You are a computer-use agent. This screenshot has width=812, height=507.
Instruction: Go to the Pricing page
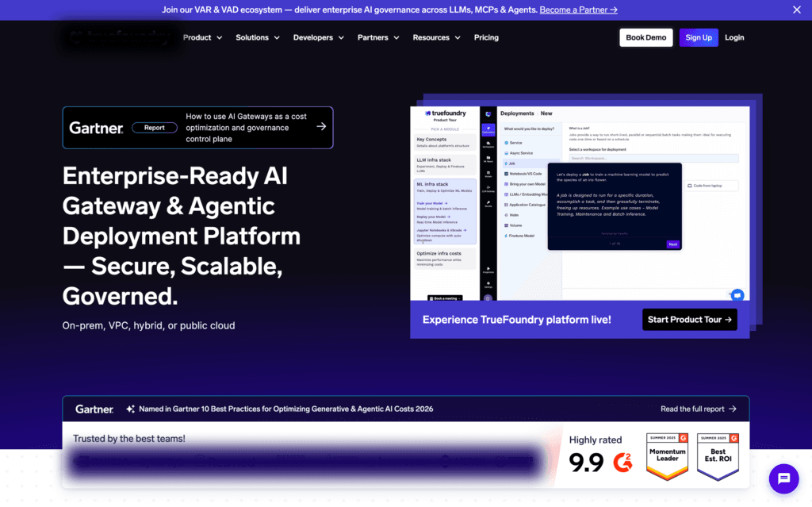[x=486, y=37]
